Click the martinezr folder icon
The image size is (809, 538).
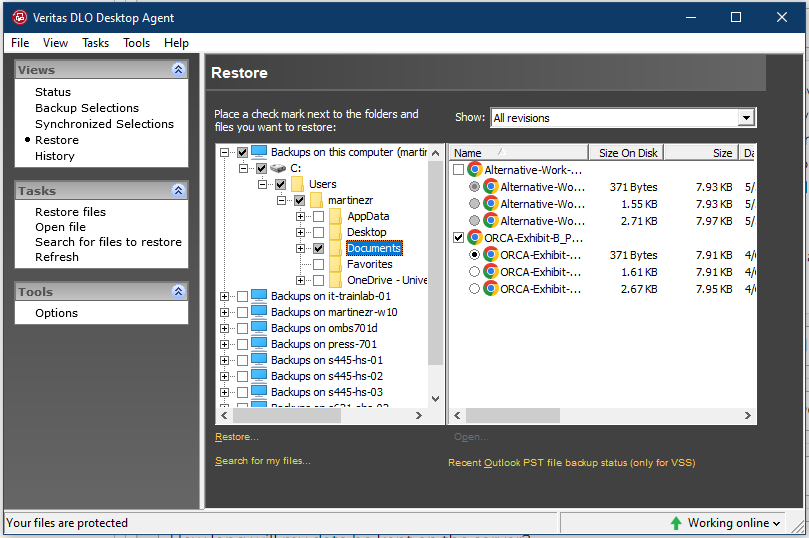point(316,200)
